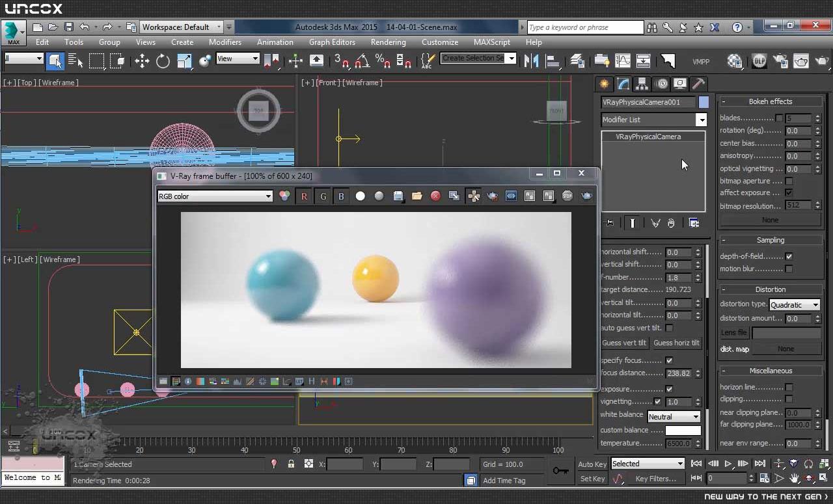
Task: Open the Tools menu
Action: coord(74,42)
